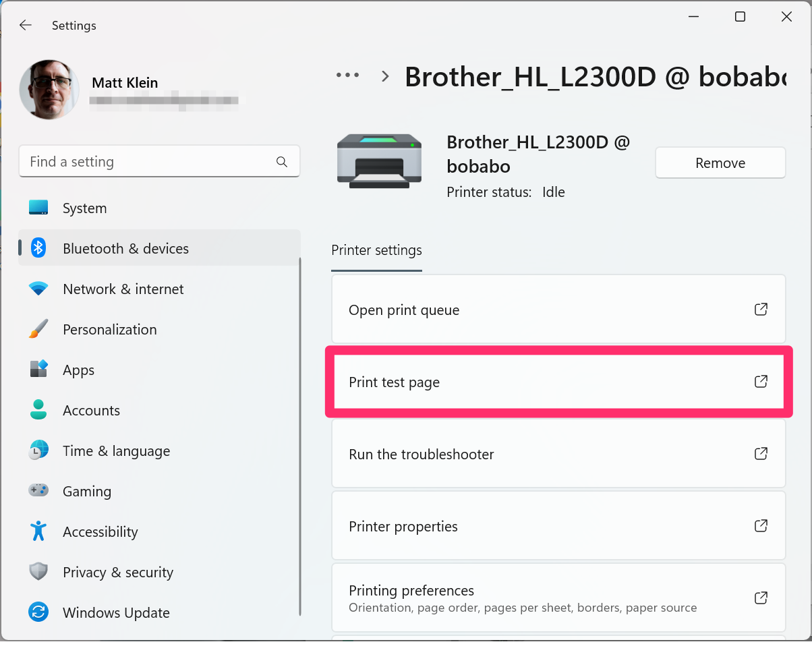Remove the Brother printer
The width and height of the screenshot is (812, 669).
point(720,163)
